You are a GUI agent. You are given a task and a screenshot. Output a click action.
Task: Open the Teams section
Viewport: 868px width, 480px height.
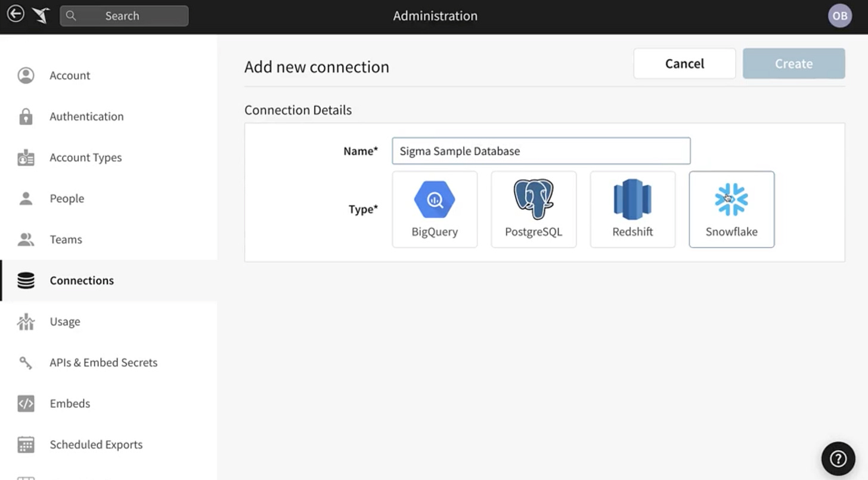108,240
